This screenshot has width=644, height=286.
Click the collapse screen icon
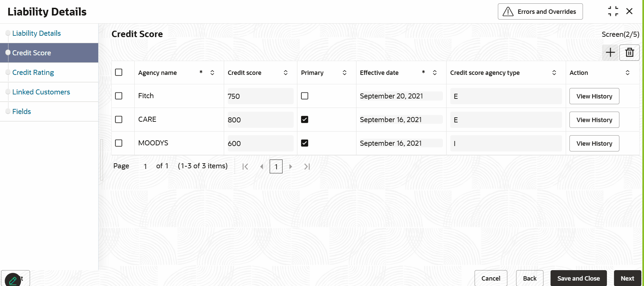(x=613, y=11)
